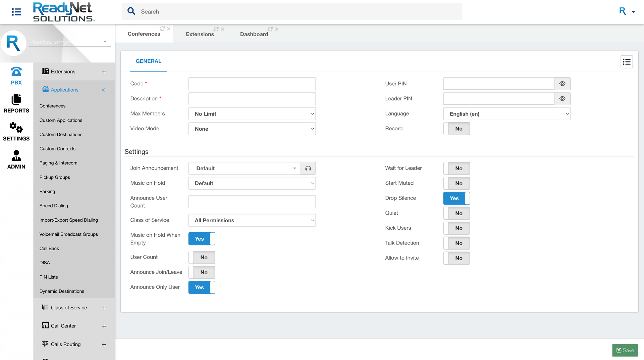
Task: Open Voicemail Broadcast Groups
Action: pyautogui.click(x=68, y=234)
